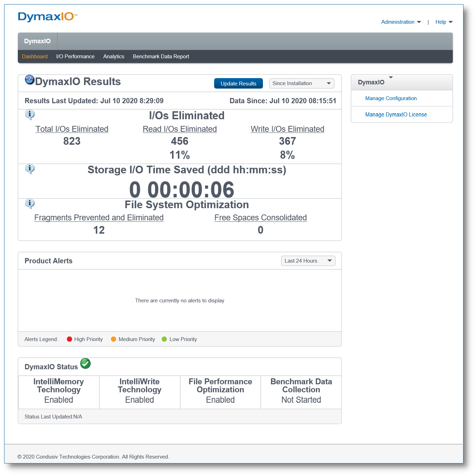The height and width of the screenshot is (476, 476).
Task: Click green Low Priority legend dot
Action: tap(164, 339)
